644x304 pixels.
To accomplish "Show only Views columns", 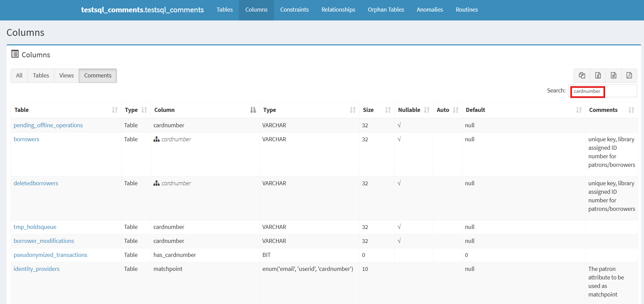I will click(66, 76).
